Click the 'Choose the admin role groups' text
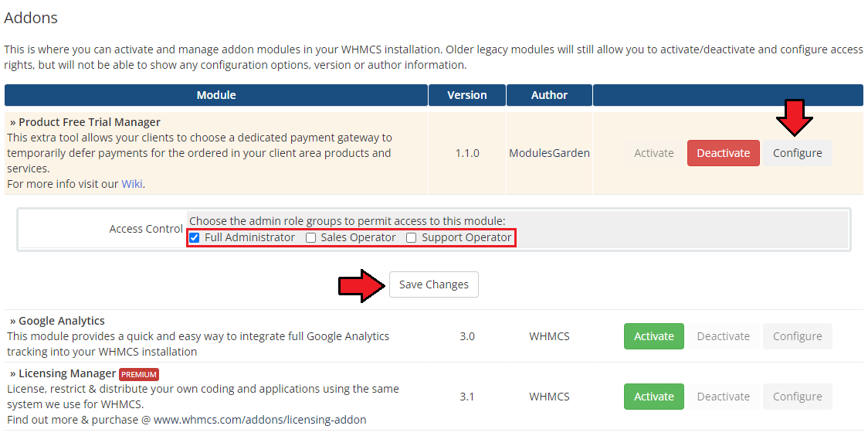868x436 pixels. pos(347,221)
